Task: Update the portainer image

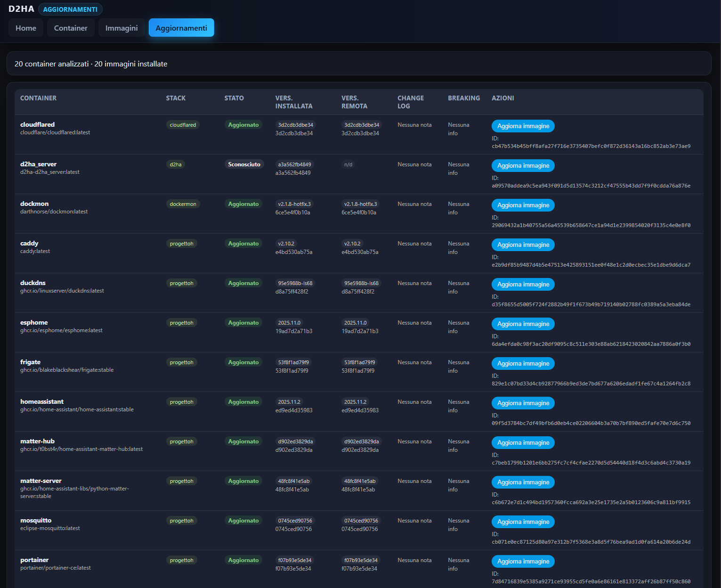Action: point(523,562)
